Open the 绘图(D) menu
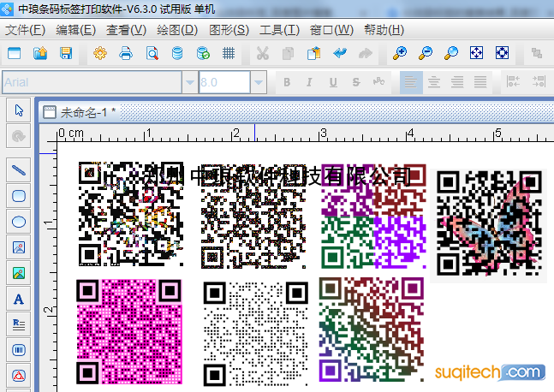 click(177, 30)
